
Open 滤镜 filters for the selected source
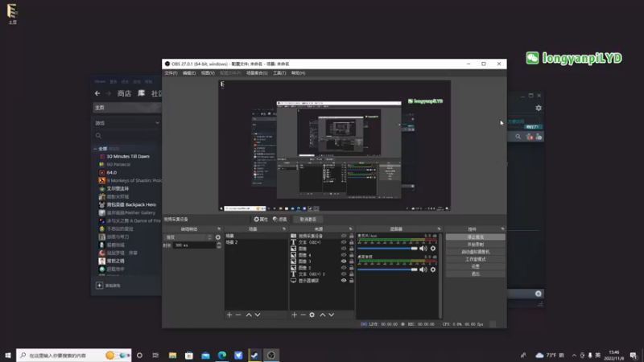(x=279, y=219)
